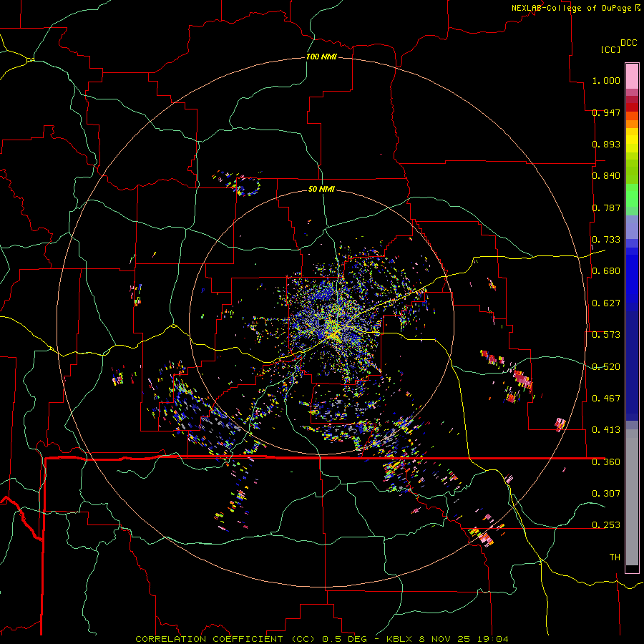This screenshot has height=644, width=644.
Task: Click the 100 NMI range ring label
Action: [x=321, y=57]
